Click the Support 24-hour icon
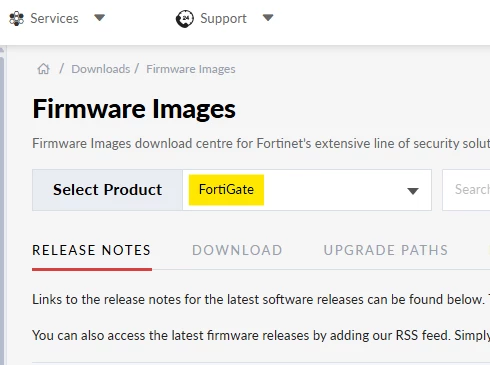The height and width of the screenshot is (365, 490). click(185, 19)
